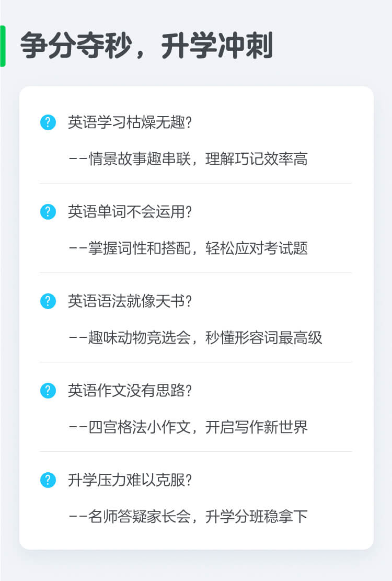Click the heading 争分夺秒，升学冲刺
The width and height of the screenshot is (392, 581).
146,45
